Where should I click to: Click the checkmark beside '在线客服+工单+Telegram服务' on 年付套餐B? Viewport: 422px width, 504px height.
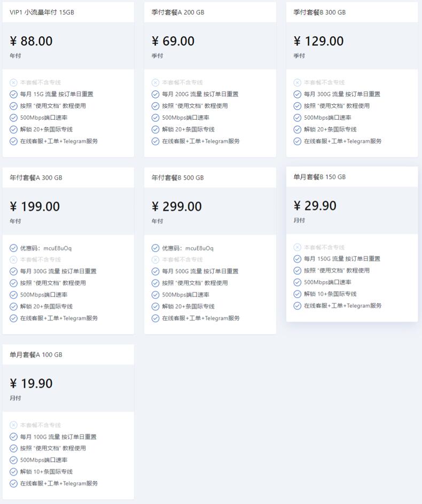pyautogui.click(x=154, y=318)
